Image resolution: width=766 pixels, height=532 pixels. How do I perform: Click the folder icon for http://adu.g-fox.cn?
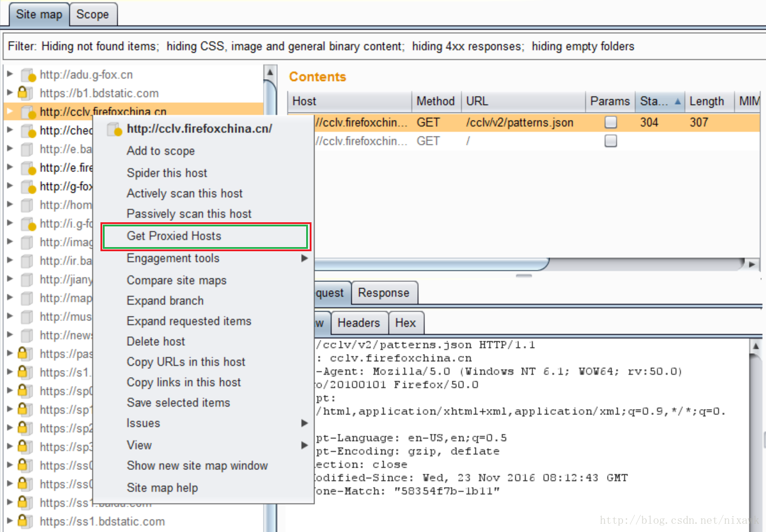(x=28, y=75)
